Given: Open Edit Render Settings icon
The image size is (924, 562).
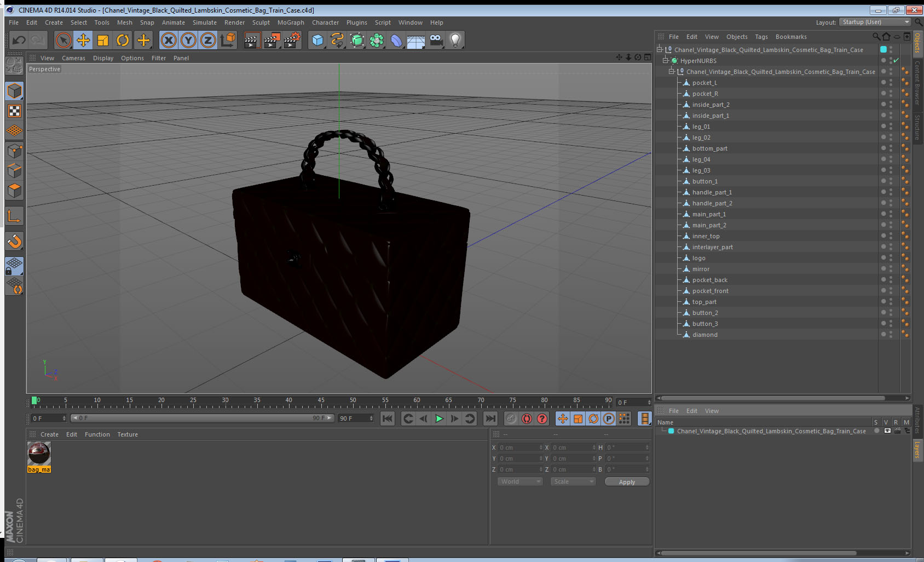Looking at the screenshot, I should click(x=292, y=40).
